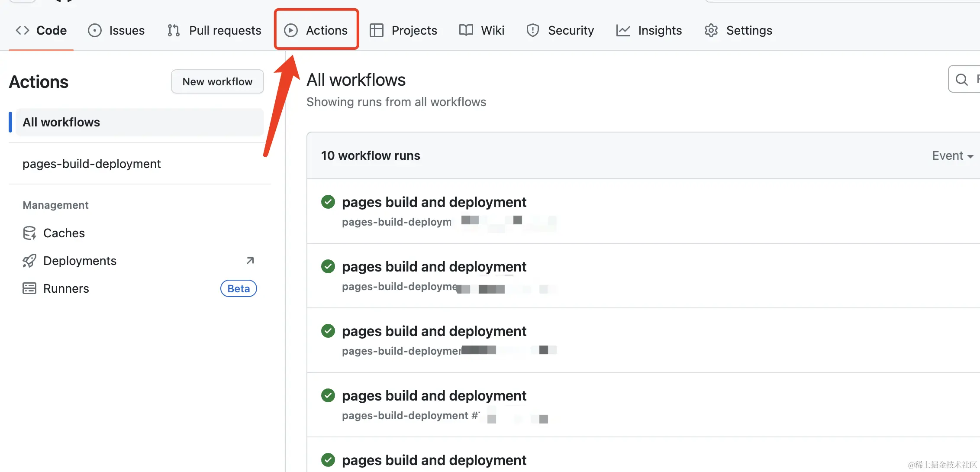Click the Deployments external link arrow

250,261
